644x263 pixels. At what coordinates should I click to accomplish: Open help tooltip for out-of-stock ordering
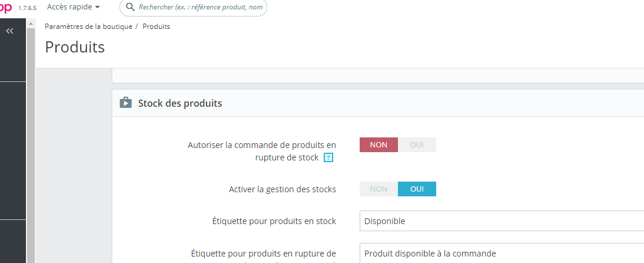point(328,157)
